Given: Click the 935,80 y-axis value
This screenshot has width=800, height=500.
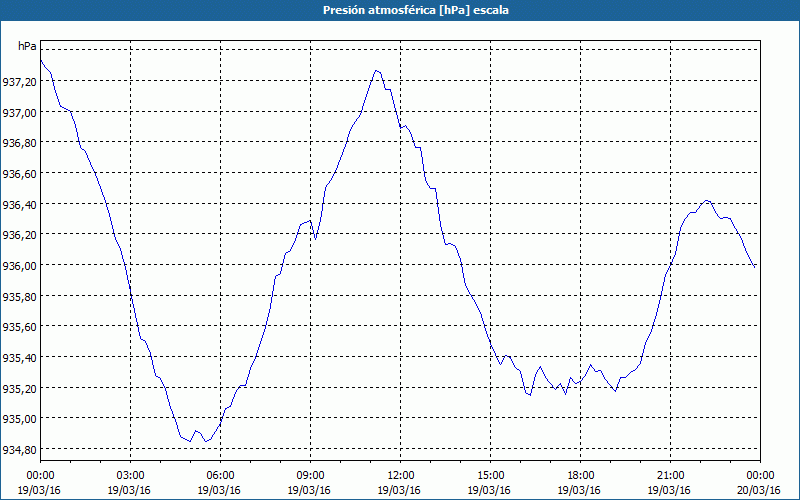Looking at the screenshot, I should point(19,296).
